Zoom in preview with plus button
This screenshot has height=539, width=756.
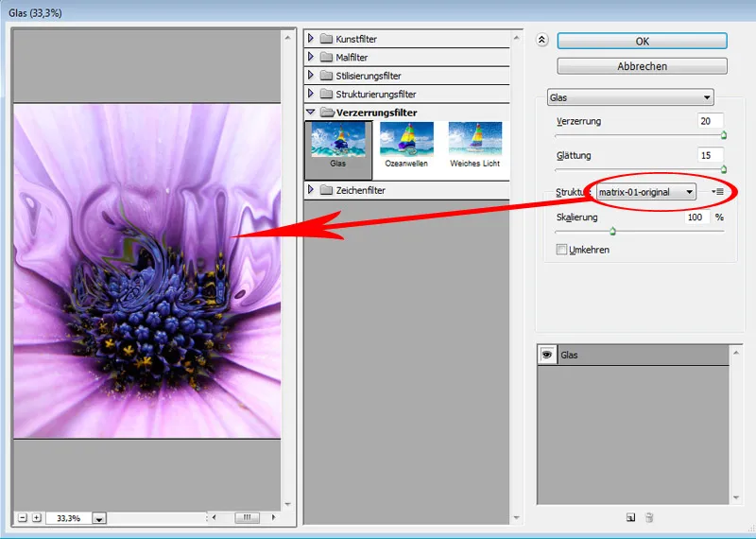point(37,518)
